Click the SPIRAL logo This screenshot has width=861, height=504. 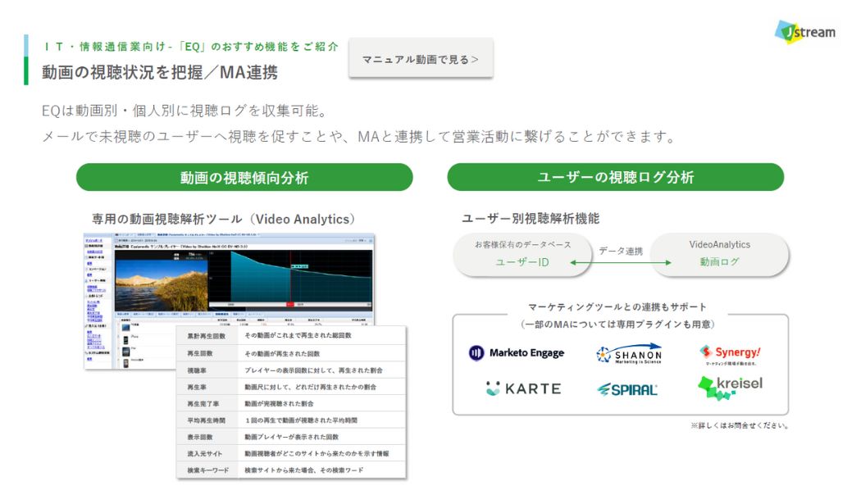(627, 390)
